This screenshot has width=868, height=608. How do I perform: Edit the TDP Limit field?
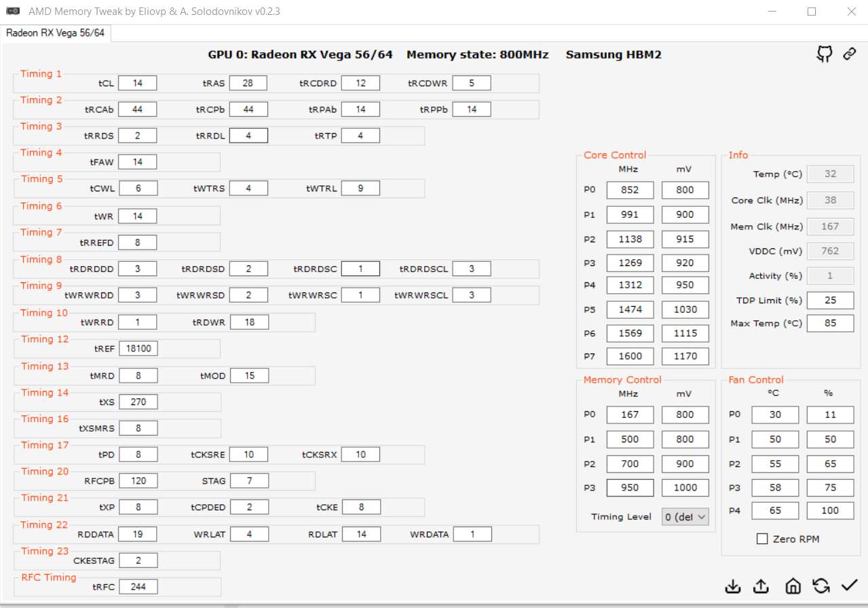(831, 300)
